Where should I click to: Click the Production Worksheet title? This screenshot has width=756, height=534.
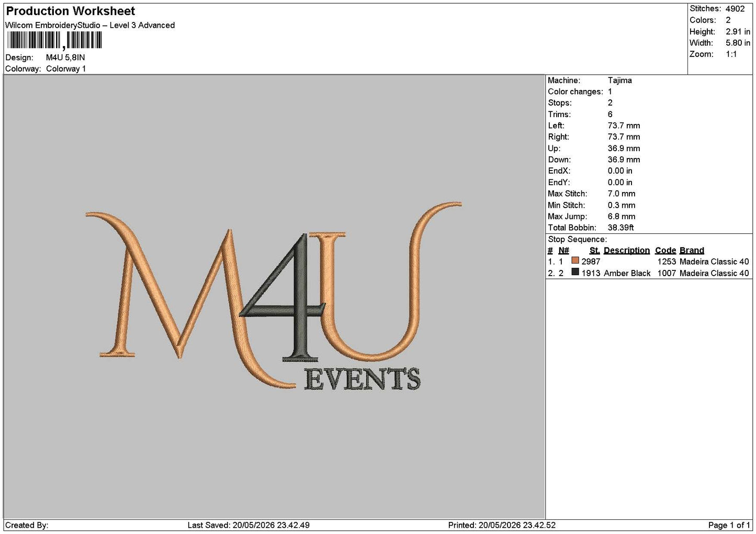point(70,11)
